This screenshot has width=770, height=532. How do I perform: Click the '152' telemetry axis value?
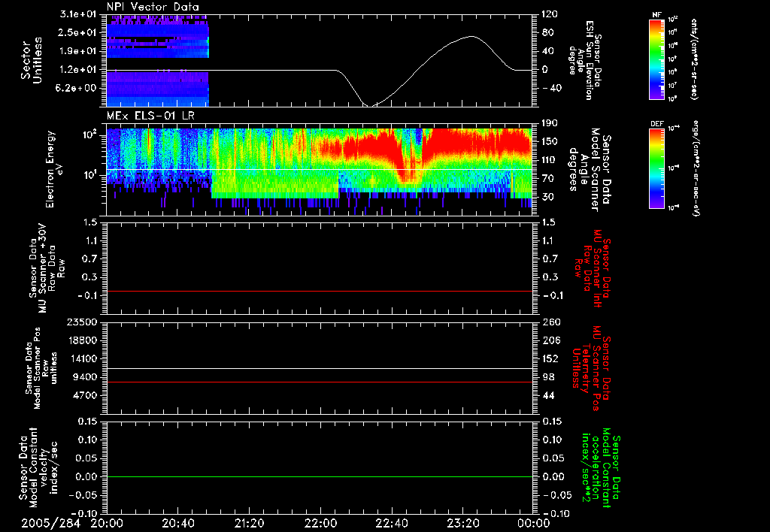click(550, 358)
